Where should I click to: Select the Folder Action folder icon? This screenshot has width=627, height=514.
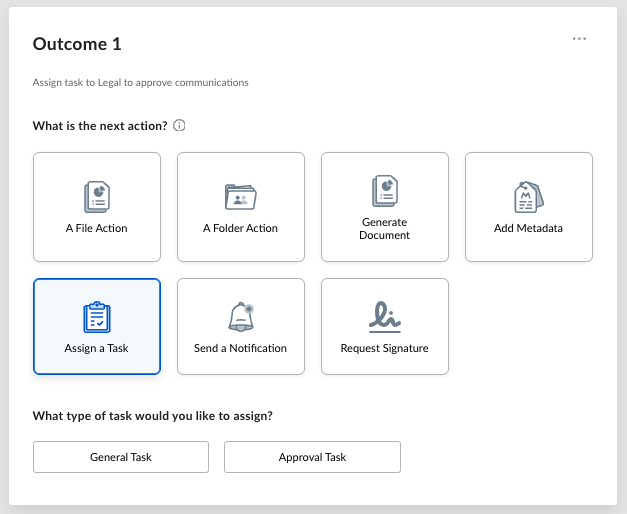coord(240,196)
